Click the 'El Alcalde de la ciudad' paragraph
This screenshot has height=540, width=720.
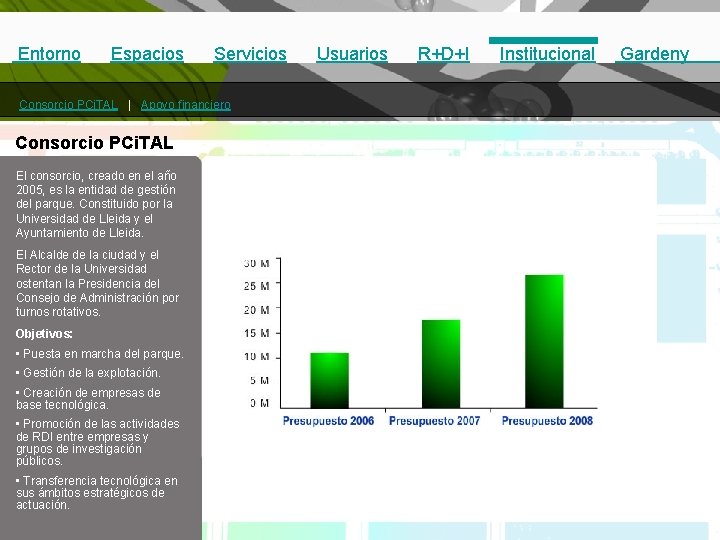tap(98, 283)
